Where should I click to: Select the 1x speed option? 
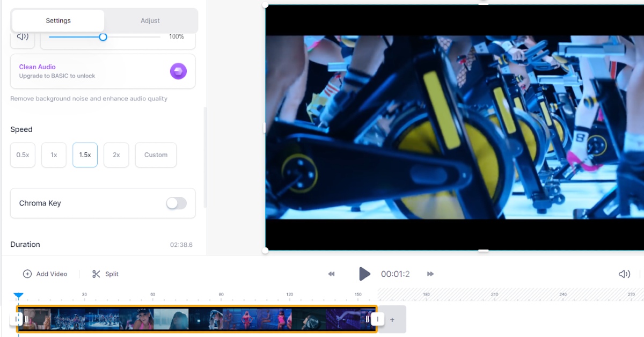(54, 155)
